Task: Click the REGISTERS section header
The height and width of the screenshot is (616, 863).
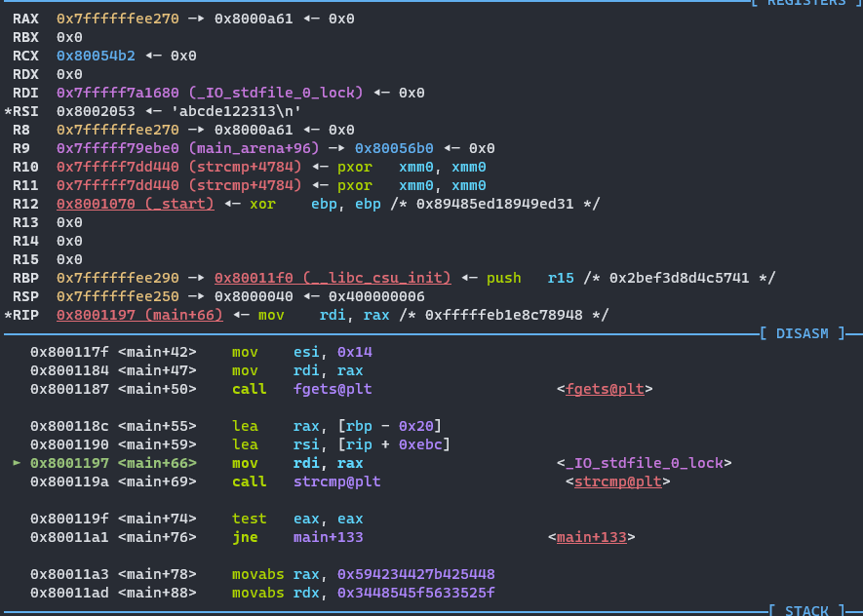Action: coord(804,3)
